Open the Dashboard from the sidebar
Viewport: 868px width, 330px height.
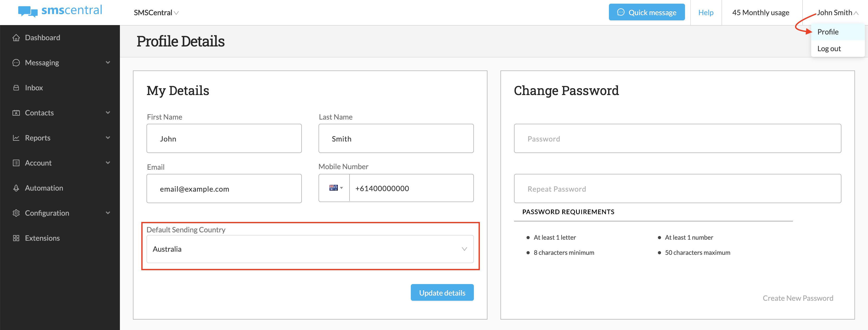pyautogui.click(x=16, y=37)
